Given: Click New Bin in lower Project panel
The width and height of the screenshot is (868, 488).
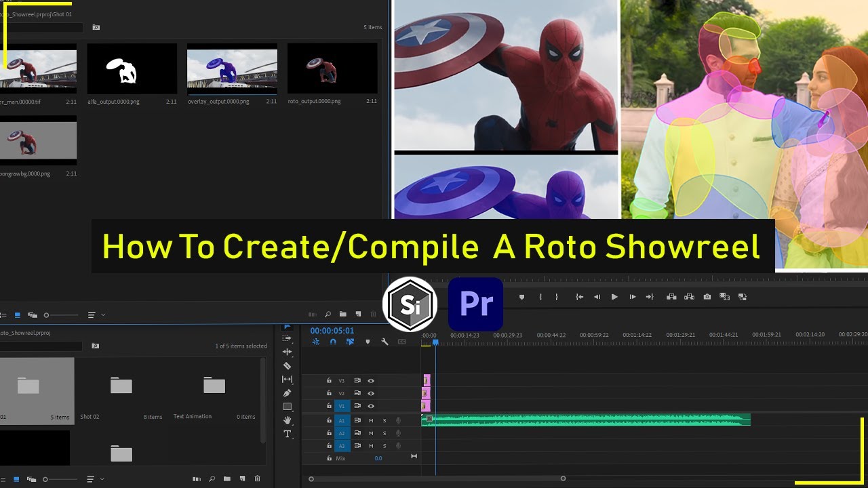Looking at the screenshot, I should (x=227, y=479).
